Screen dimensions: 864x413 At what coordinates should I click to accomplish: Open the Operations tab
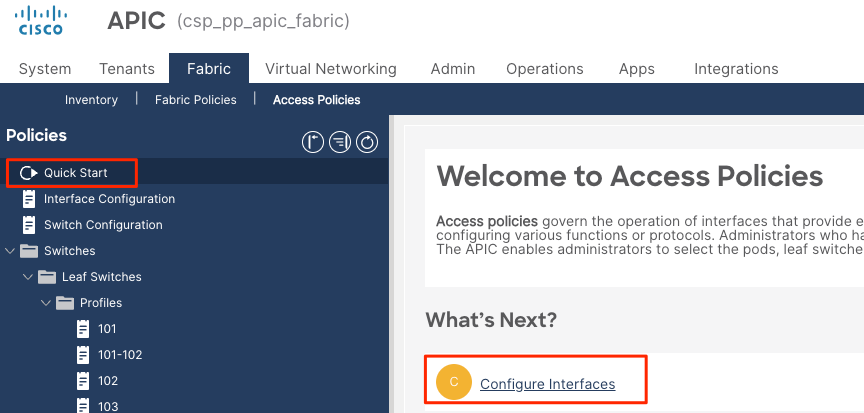[545, 69]
